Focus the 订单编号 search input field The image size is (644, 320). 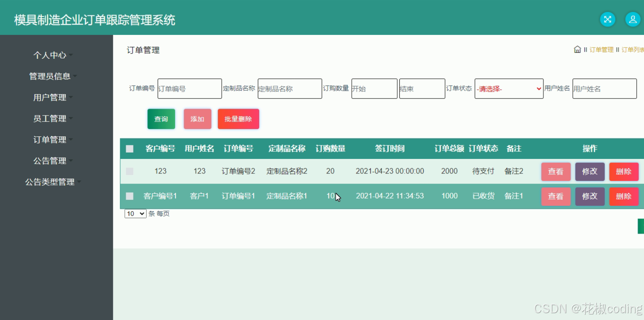tap(190, 89)
